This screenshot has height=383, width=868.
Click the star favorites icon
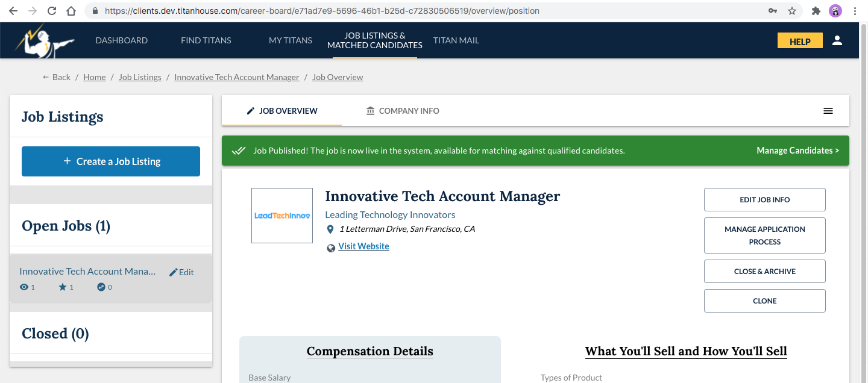tap(63, 287)
